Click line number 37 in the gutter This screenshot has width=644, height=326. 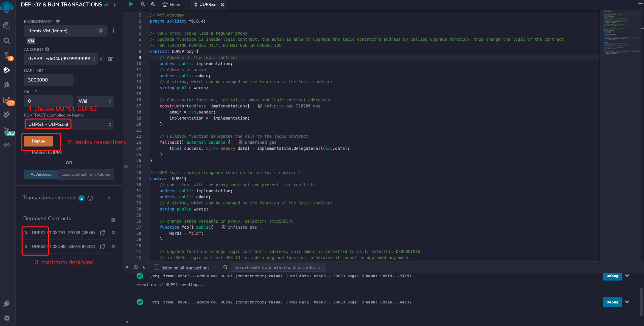point(139,227)
